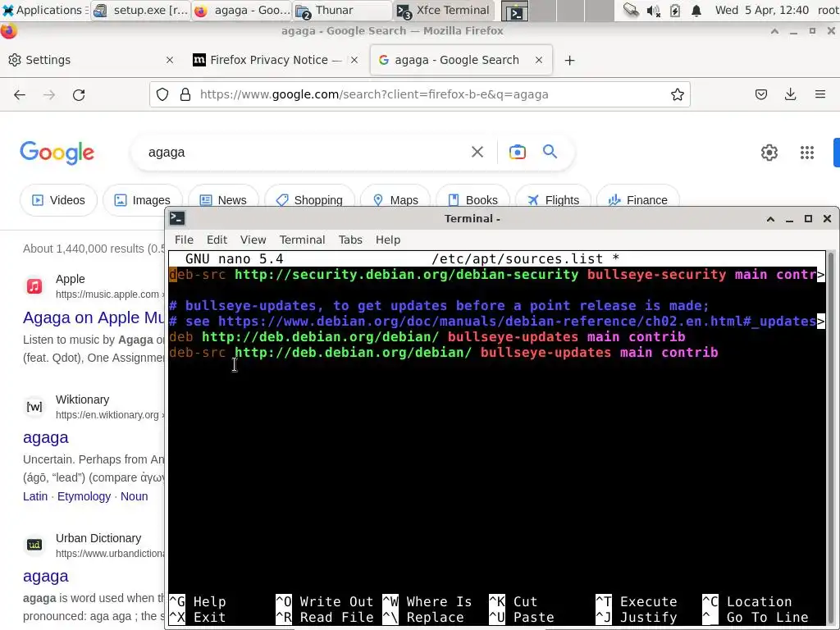The width and height of the screenshot is (840, 630).
Task: Open the Agaga on Apple Music result
Action: click(x=94, y=317)
